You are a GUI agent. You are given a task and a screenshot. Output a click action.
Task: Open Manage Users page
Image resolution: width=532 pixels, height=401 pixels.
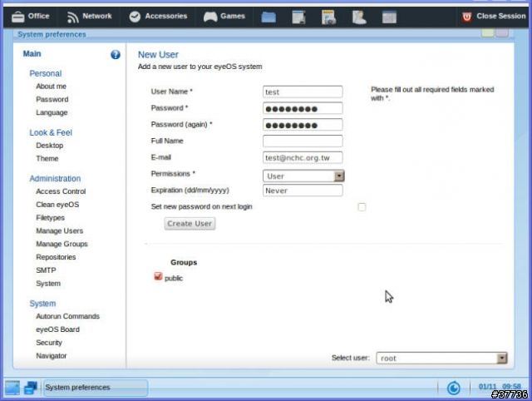59,231
